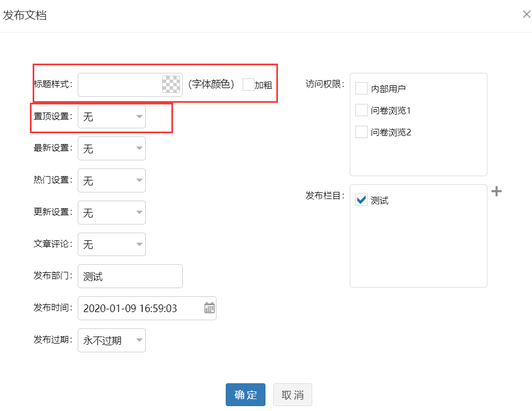Viewport: 532px width, 411px height.
Task: Open the 发布过期 永不过期 dropdown
Action: 112,340
